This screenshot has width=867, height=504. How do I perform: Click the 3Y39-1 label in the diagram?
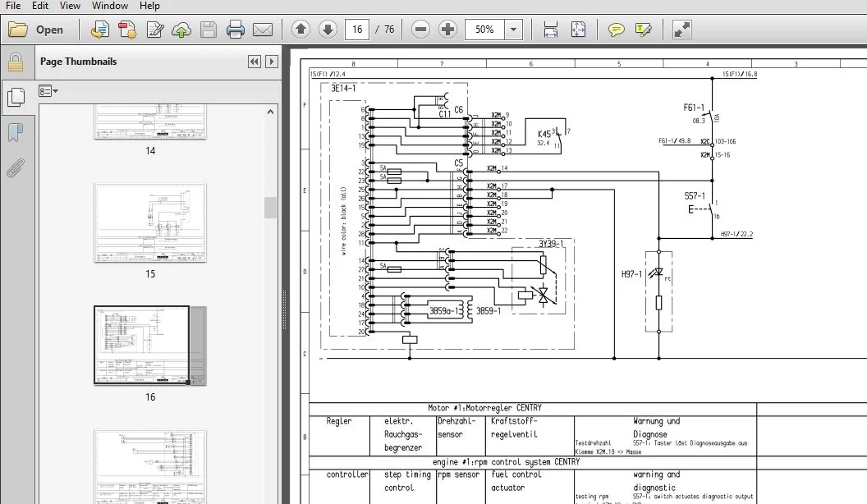tap(551, 244)
